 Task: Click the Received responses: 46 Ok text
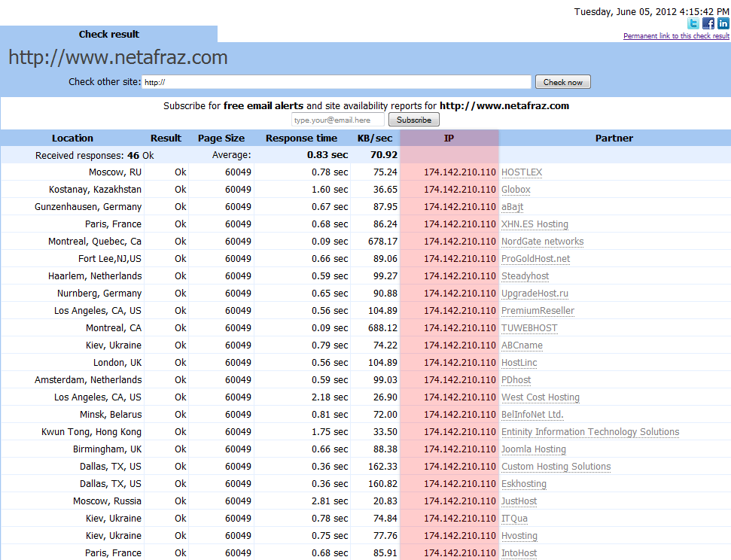(94, 156)
